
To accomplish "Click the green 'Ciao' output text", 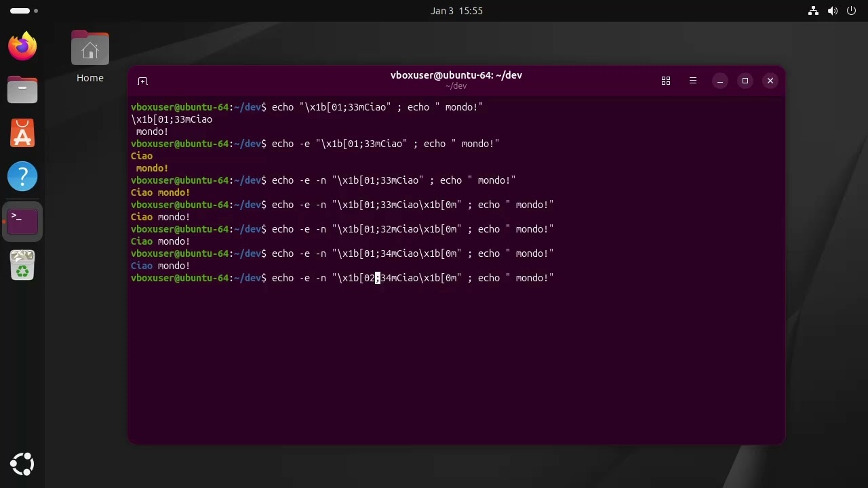I will tap(142, 241).
